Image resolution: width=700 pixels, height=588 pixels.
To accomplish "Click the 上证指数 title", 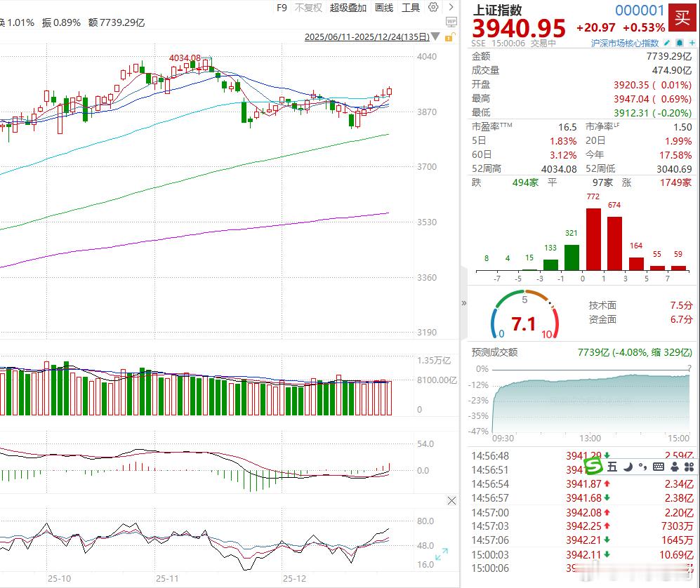I will [497, 10].
